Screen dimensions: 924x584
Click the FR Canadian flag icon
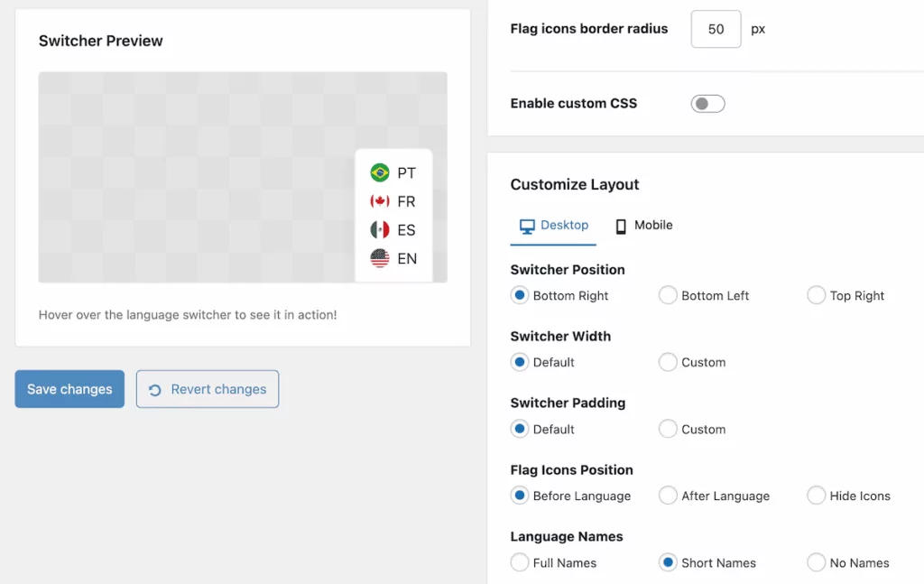coord(381,201)
